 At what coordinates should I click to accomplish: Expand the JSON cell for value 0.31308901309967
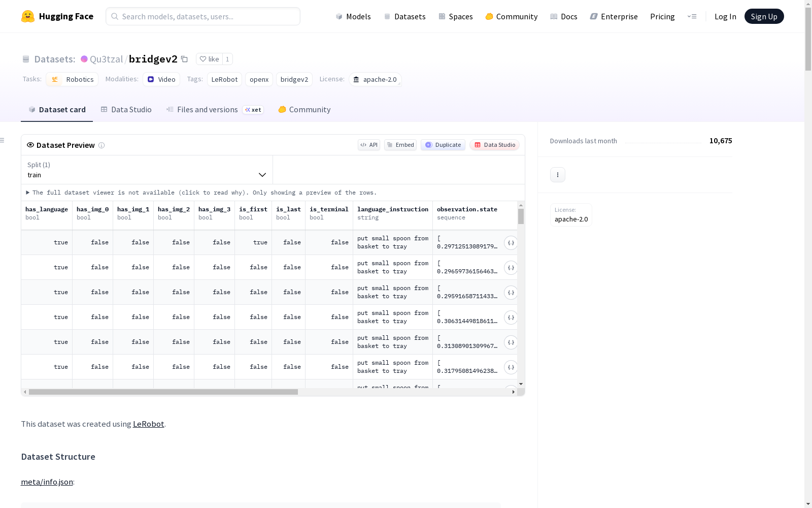pyautogui.click(x=511, y=342)
